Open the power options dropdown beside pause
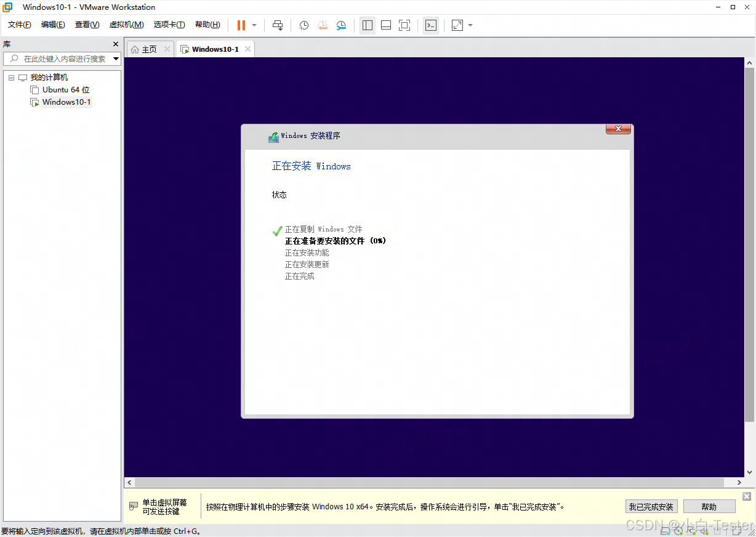 tap(254, 25)
